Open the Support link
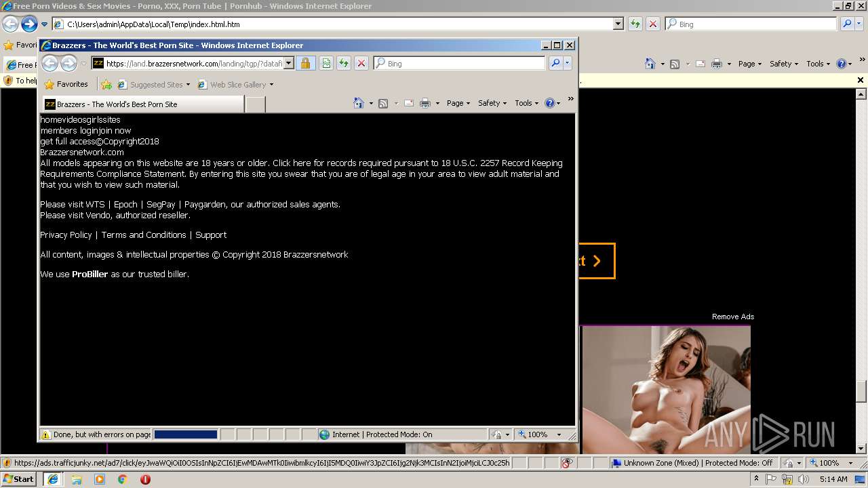Image resolution: width=868 pixels, height=488 pixels. point(211,235)
